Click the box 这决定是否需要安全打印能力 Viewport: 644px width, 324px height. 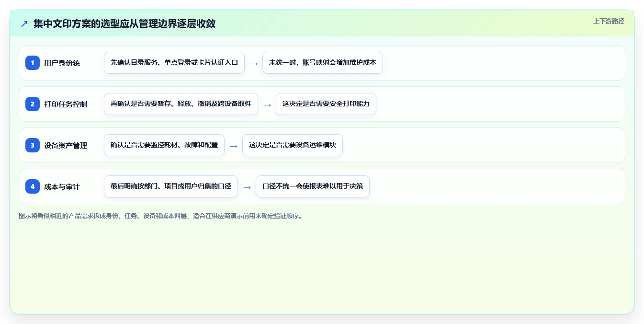pos(326,104)
